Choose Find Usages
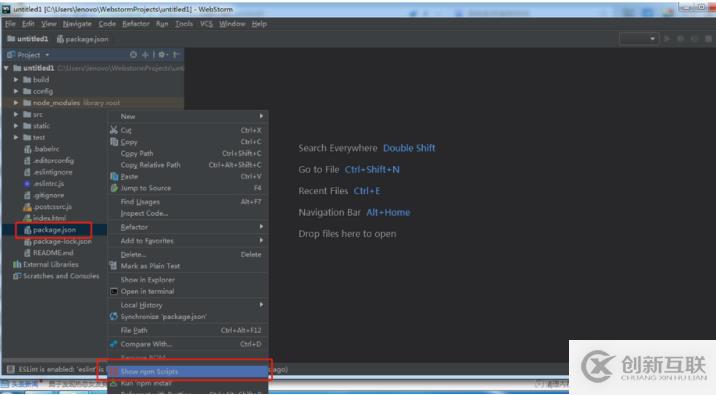The height and width of the screenshot is (395, 716). [x=188, y=202]
